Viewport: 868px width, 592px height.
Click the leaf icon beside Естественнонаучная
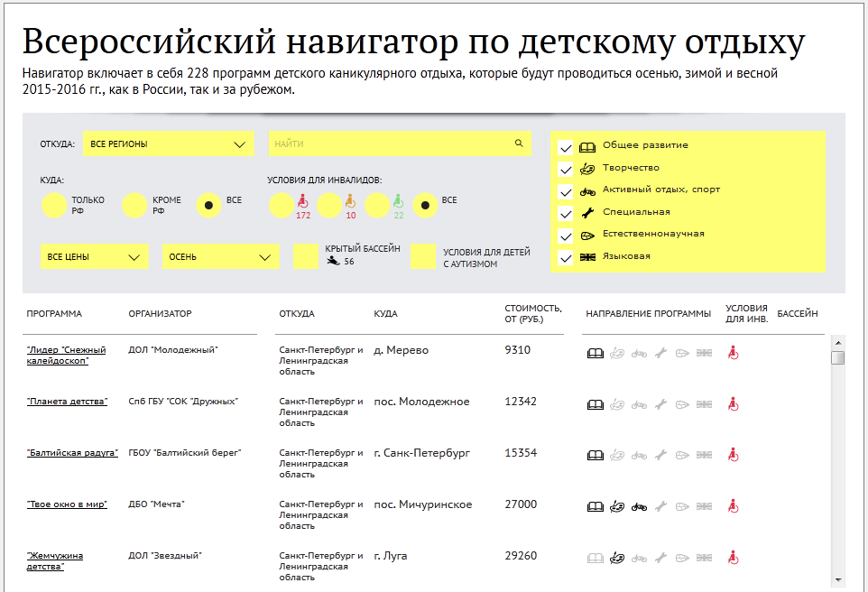[x=587, y=236]
